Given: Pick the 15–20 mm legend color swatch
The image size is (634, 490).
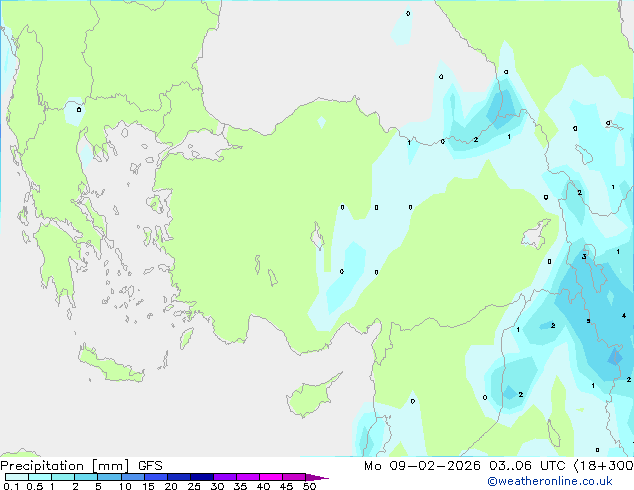Looking at the screenshot, I should tap(155, 477).
